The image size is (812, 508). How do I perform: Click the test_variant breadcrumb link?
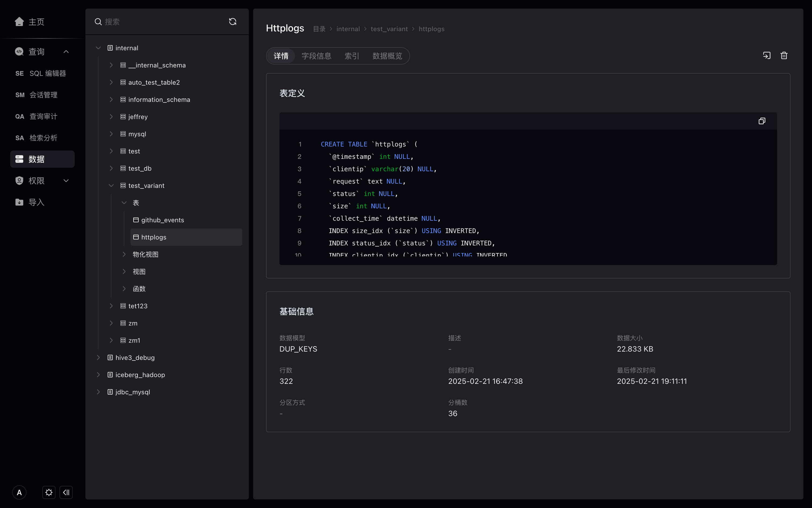[389, 29]
